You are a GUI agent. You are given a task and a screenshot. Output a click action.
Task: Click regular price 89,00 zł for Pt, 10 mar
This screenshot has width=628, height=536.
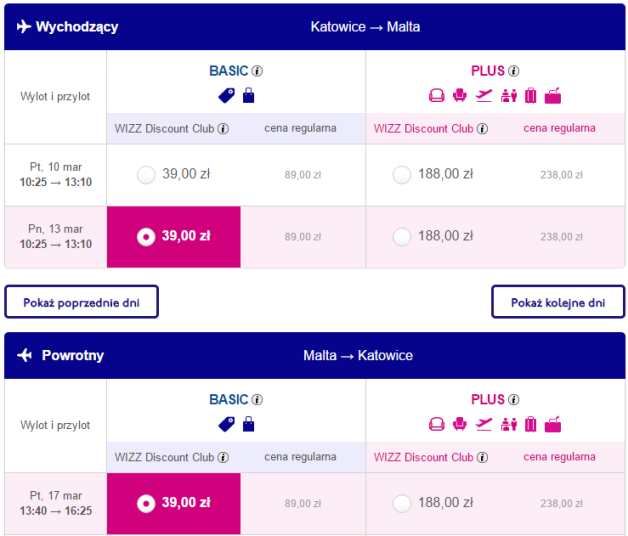coord(303,175)
